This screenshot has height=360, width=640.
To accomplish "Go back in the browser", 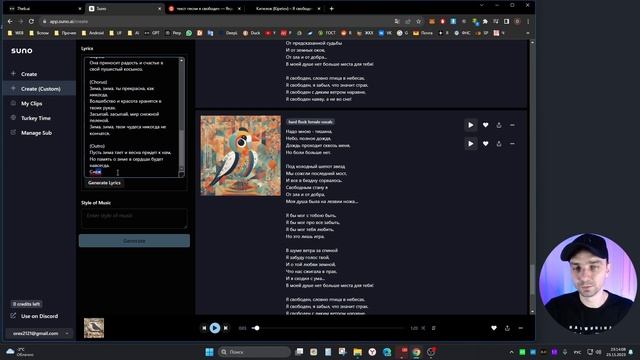I will (x=10, y=21).
